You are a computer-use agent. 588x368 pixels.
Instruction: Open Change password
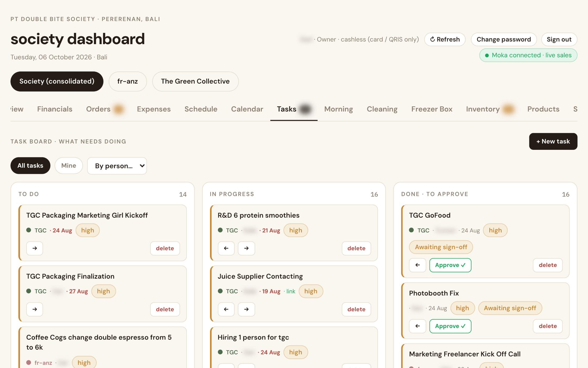504,39
